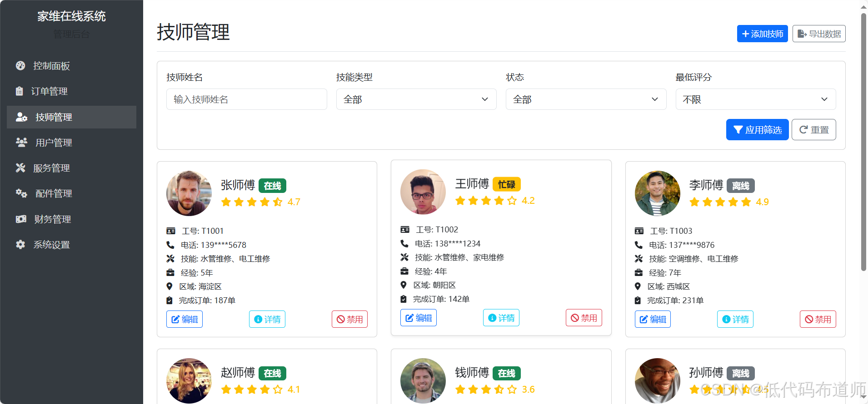Screen dimensions: 868x404
Task: Click 钱师傅's 在线 status badge
Action: tap(507, 373)
